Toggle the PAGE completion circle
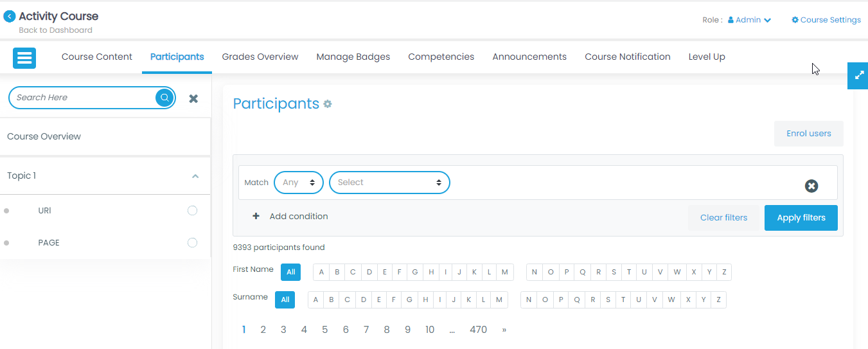 click(192, 243)
